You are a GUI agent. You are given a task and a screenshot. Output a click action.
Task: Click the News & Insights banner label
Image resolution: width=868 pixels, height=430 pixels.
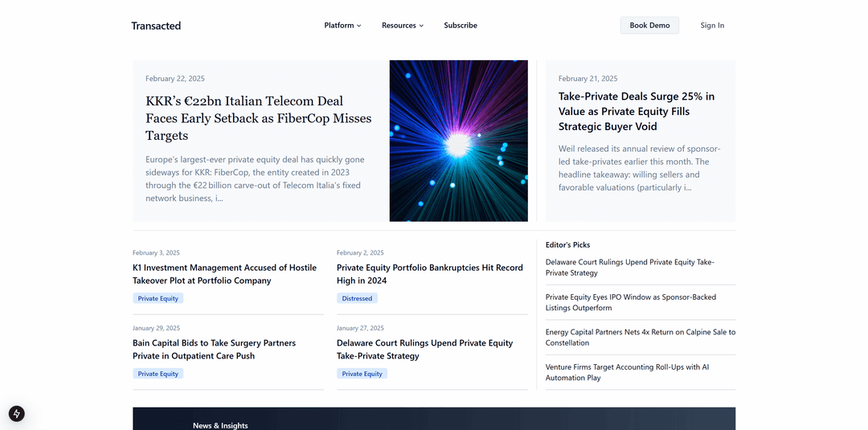coord(220,425)
